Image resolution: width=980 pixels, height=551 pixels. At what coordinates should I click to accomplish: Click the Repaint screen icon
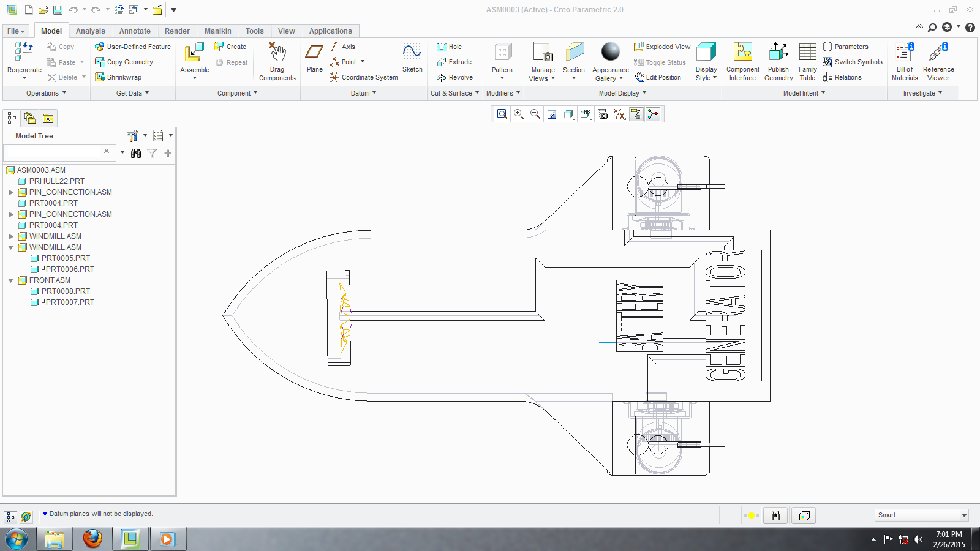(552, 114)
